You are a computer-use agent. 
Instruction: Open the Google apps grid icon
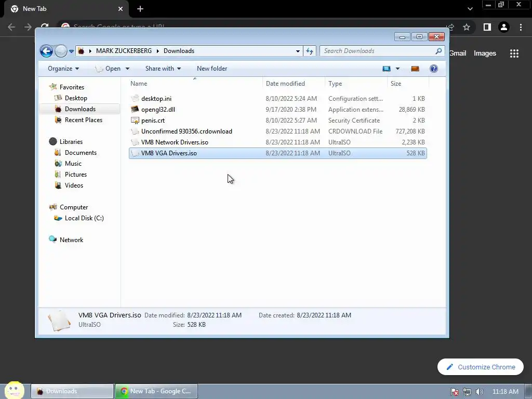coord(514,54)
